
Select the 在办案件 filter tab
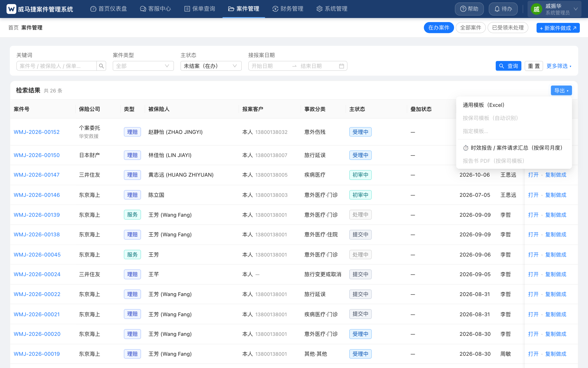(x=439, y=28)
